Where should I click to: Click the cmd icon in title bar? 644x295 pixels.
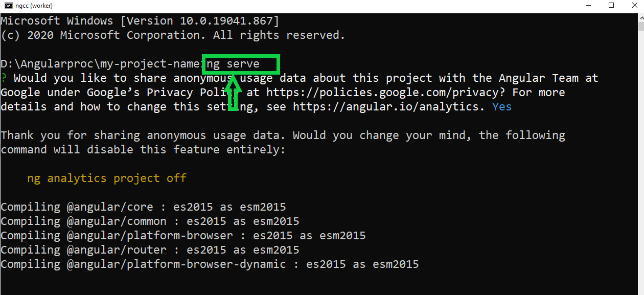pyautogui.click(x=8, y=6)
